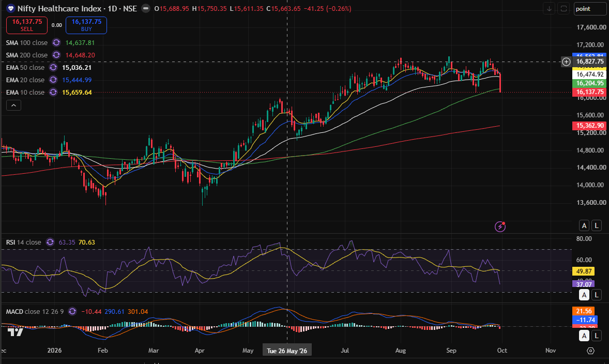Image resolution: width=609 pixels, height=364 pixels.
Task: Click the blue -11.74 MACD axis label
Action: coord(584,320)
